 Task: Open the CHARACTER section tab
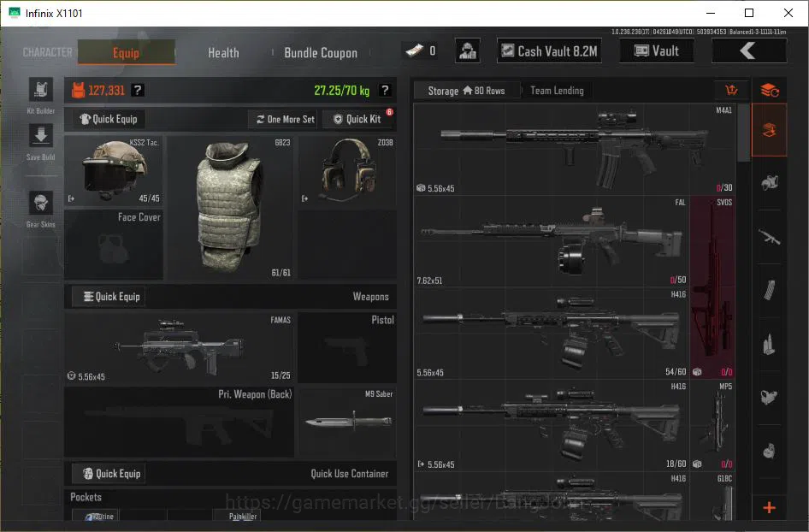coord(48,53)
